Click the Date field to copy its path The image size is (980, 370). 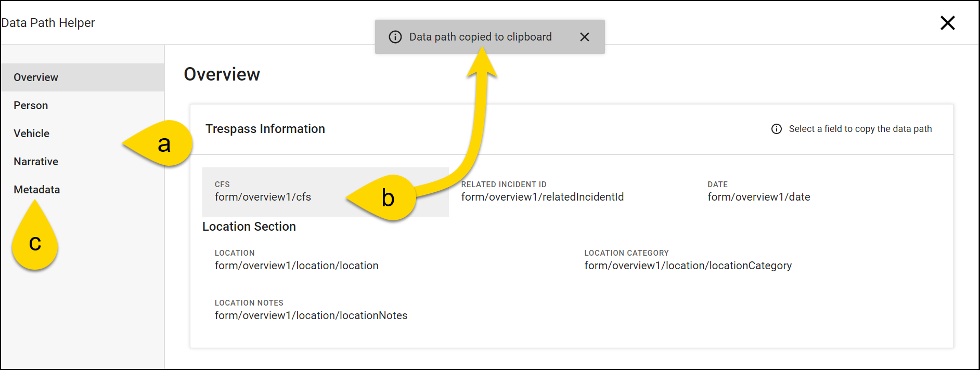coord(758,197)
